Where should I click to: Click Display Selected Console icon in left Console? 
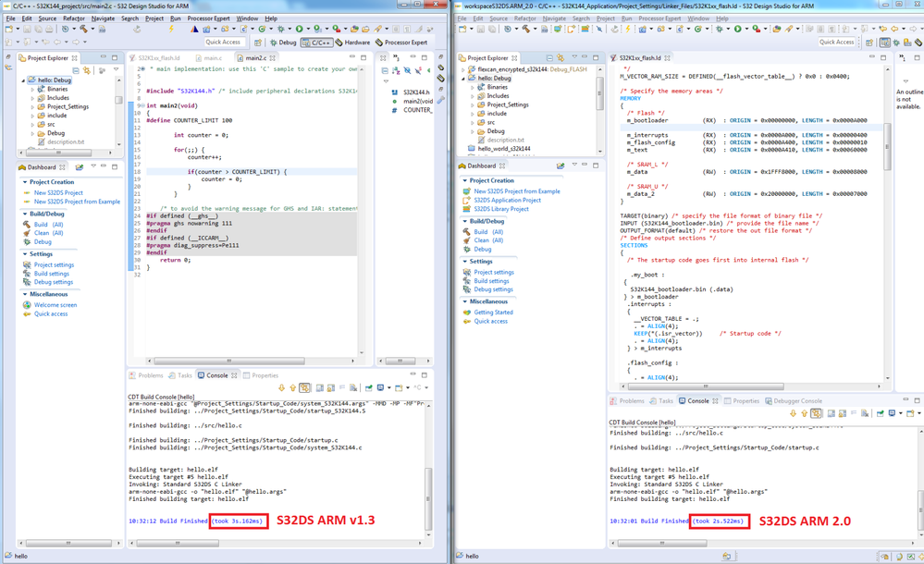(381, 387)
